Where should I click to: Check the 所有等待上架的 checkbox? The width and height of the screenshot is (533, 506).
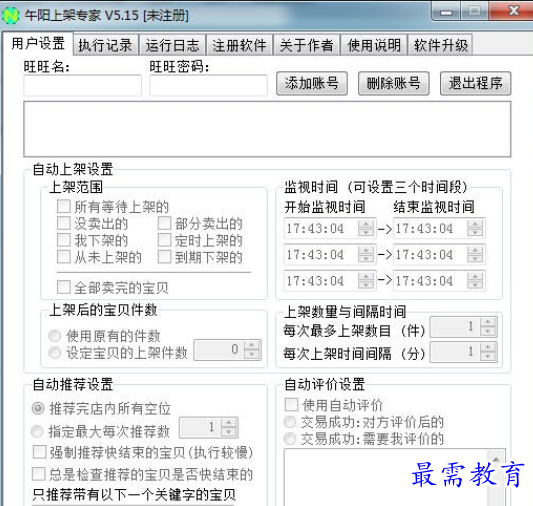[64, 206]
